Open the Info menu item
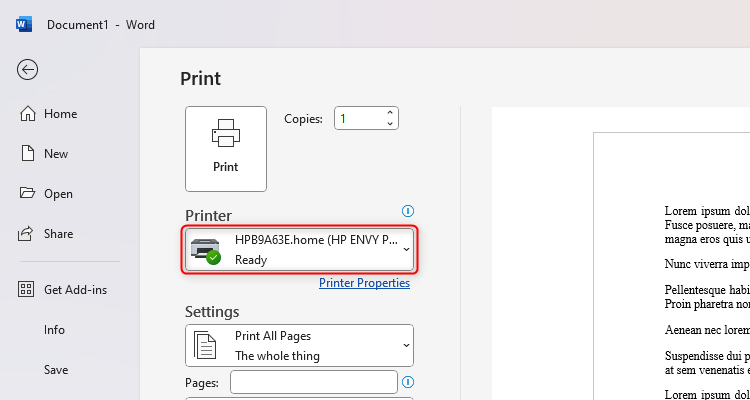This screenshot has width=750, height=400. click(x=54, y=330)
